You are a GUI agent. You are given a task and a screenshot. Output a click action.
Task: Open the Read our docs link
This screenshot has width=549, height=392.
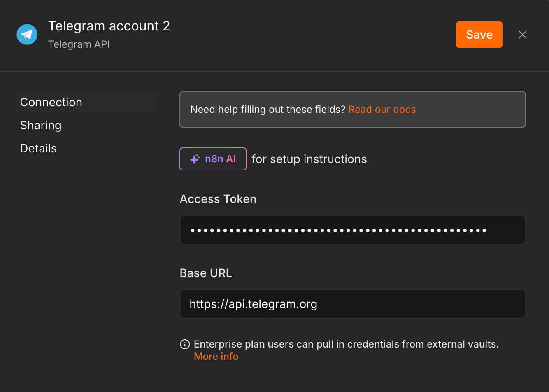(x=382, y=110)
